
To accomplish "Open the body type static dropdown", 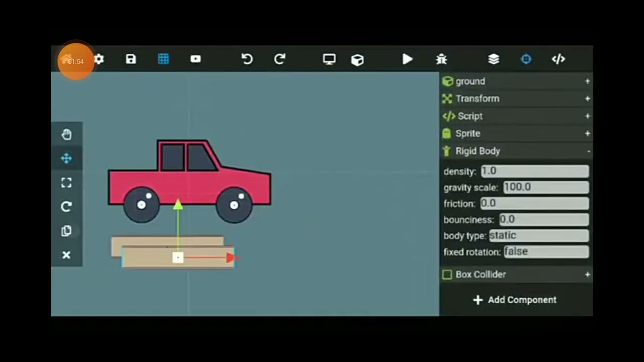I will [539, 236].
